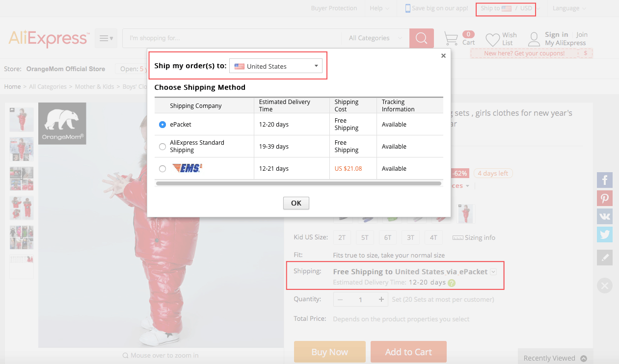
Task: Click the VK share icon
Action: click(x=604, y=216)
